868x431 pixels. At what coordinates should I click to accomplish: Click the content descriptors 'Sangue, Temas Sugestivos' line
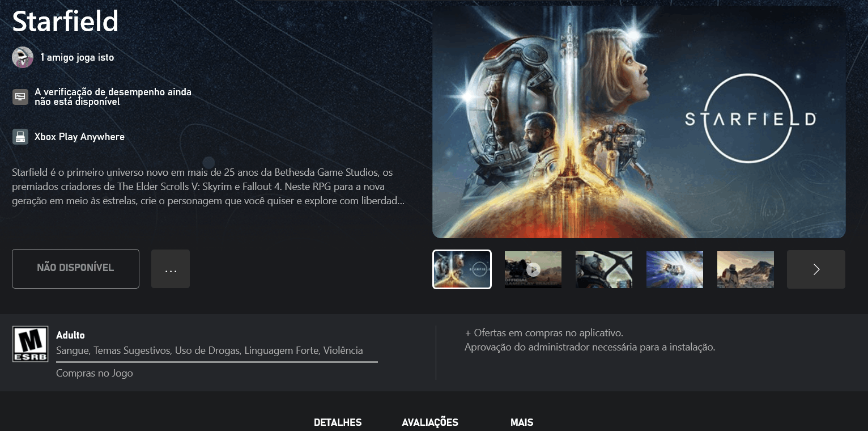(x=210, y=350)
